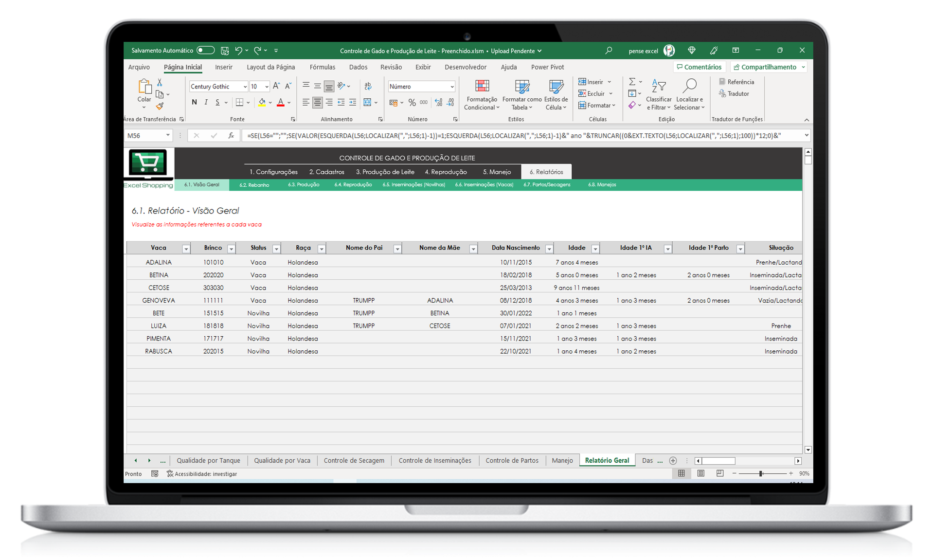Apply percent style format
Viewport: 934px width, 560px height.
coord(412,103)
